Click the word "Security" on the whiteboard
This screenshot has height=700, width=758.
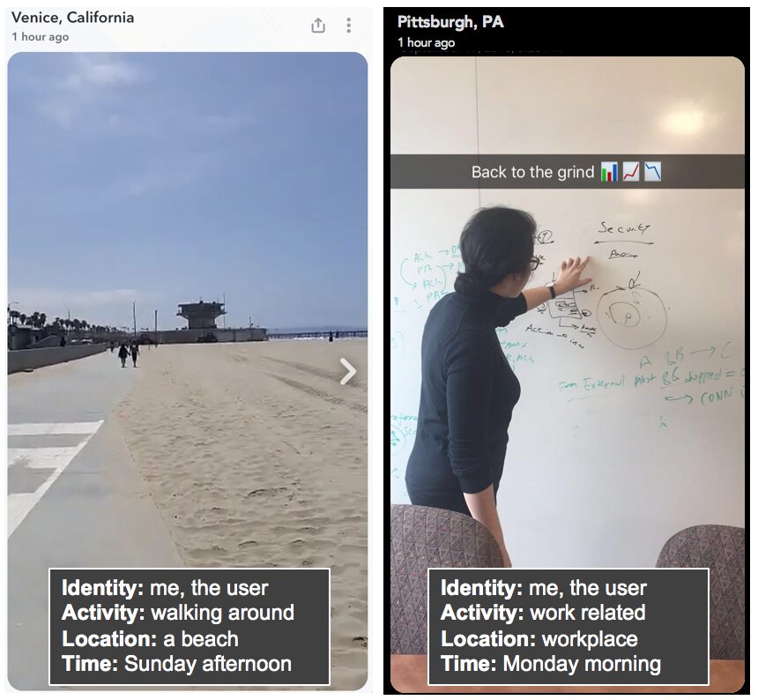click(625, 227)
